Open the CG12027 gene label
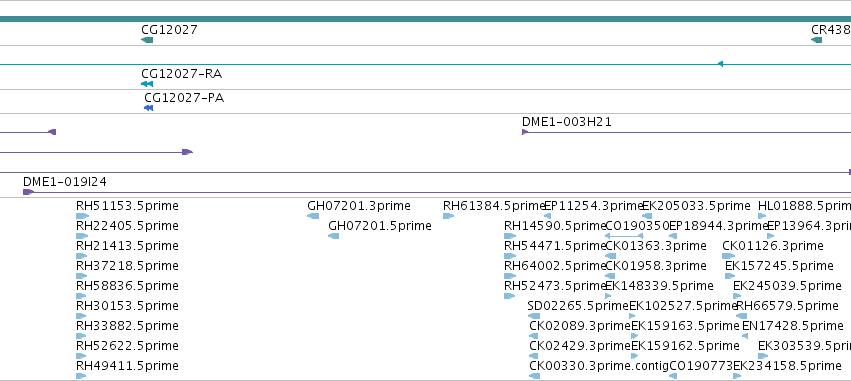Screen dimensions: 851x381 tap(169, 29)
